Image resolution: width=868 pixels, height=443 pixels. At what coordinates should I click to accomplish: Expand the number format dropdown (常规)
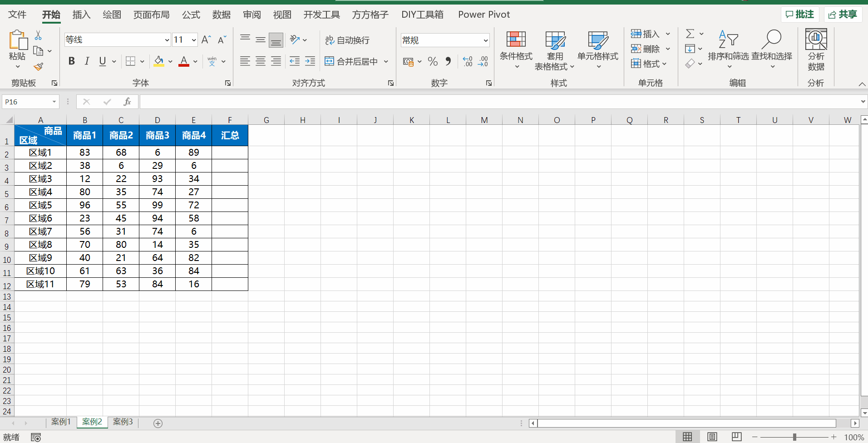(x=485, y=40)
